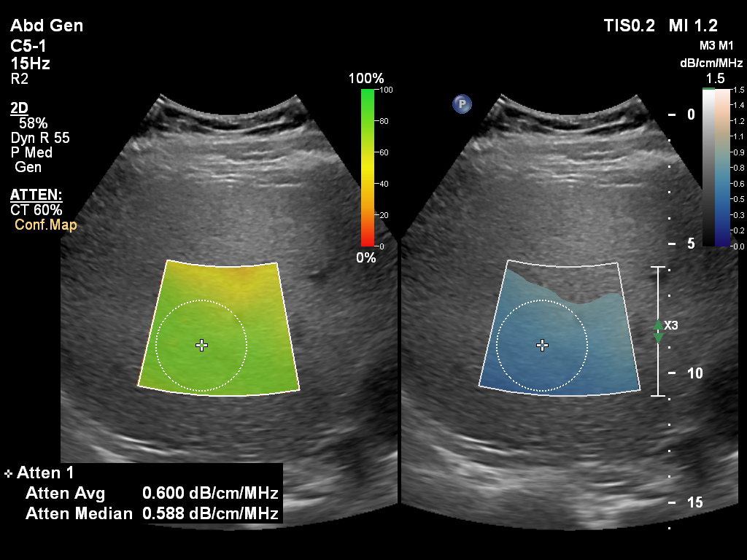Toggle the Conf.Map display setting
Viewport: 747px width, 560px height.
point(45,225)
